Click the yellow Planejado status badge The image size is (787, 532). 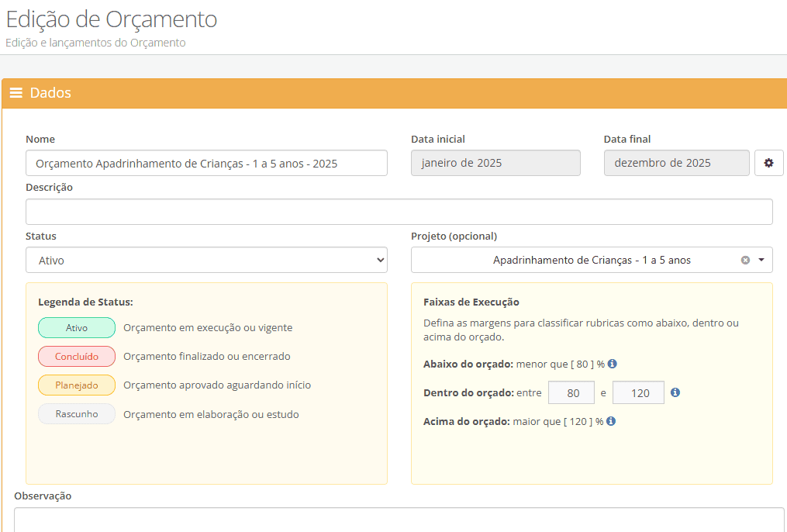pos(77,385)
